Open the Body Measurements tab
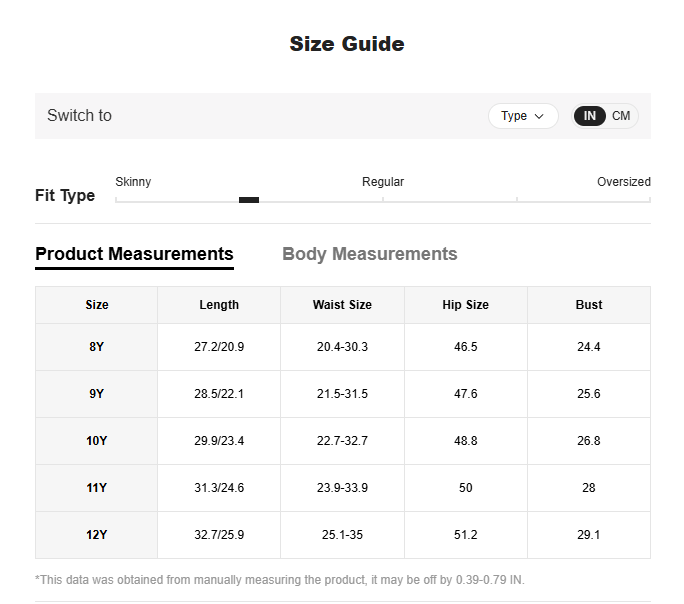This screenshot has width=684, height=604. click(369, 254)
